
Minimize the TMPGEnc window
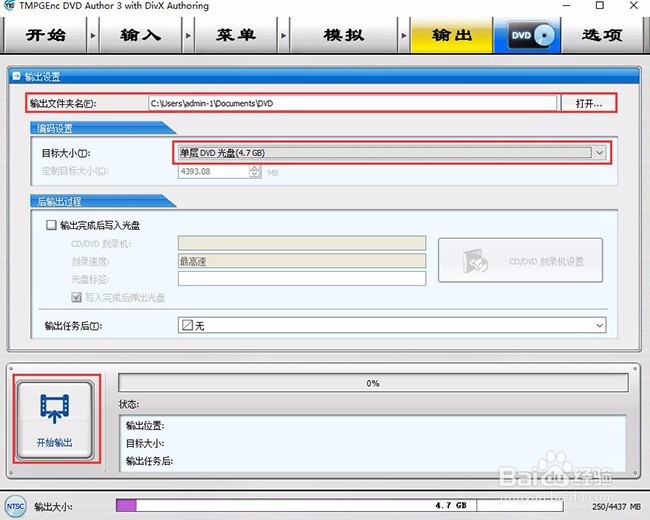567,6
